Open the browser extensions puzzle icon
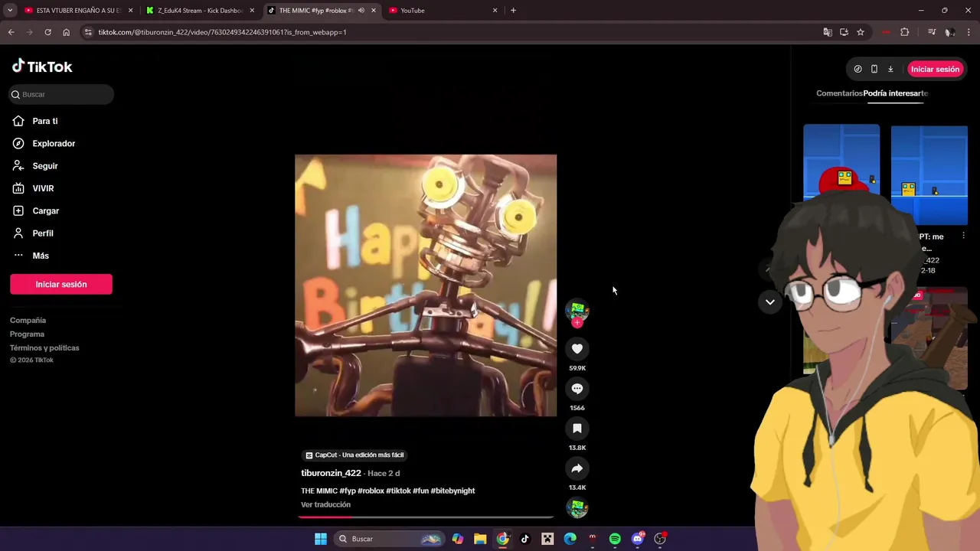980x551 pixels. pos(905,32)
